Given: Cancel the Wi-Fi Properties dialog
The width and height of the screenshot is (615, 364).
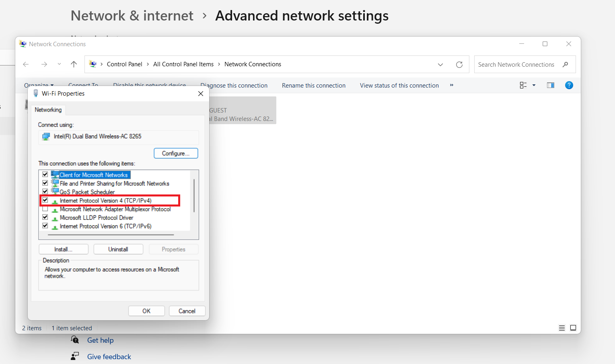Looking at the screenshot, I should pyautogui.click(x=187, y=311).
